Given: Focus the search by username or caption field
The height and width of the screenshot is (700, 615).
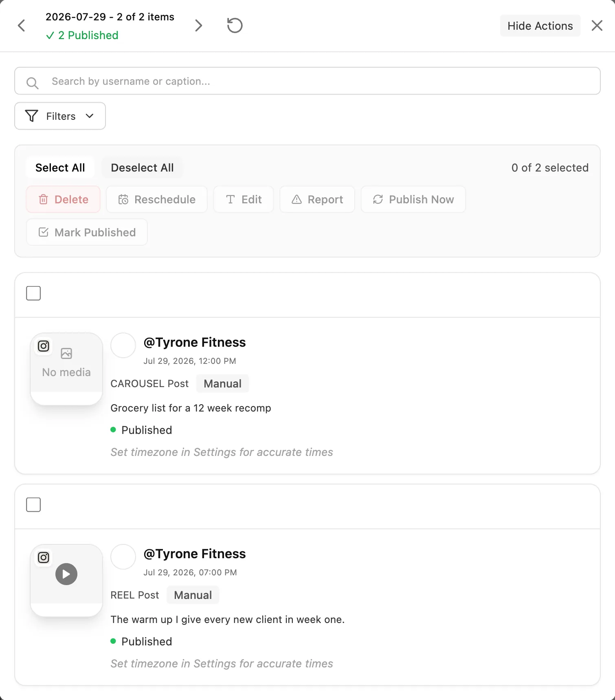Looking at the screenshot, I should [x=307, y=81].
